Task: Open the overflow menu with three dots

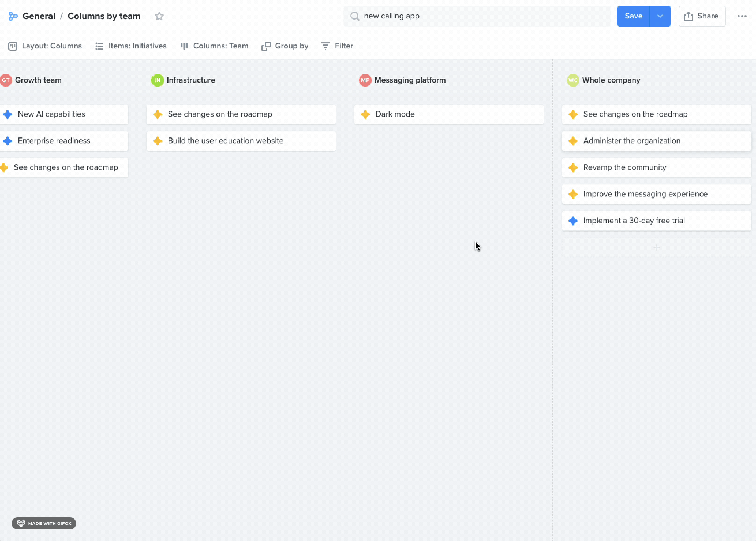Action: pos(742,16)
